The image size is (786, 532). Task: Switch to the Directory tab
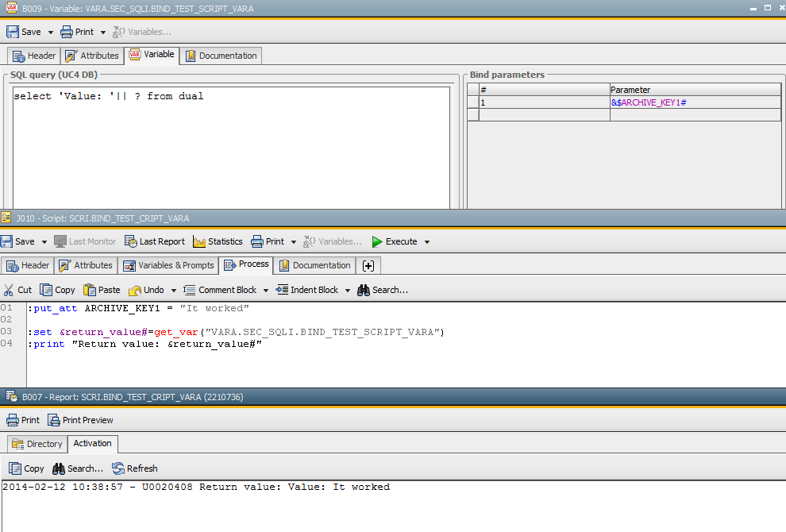pos(37,444)
